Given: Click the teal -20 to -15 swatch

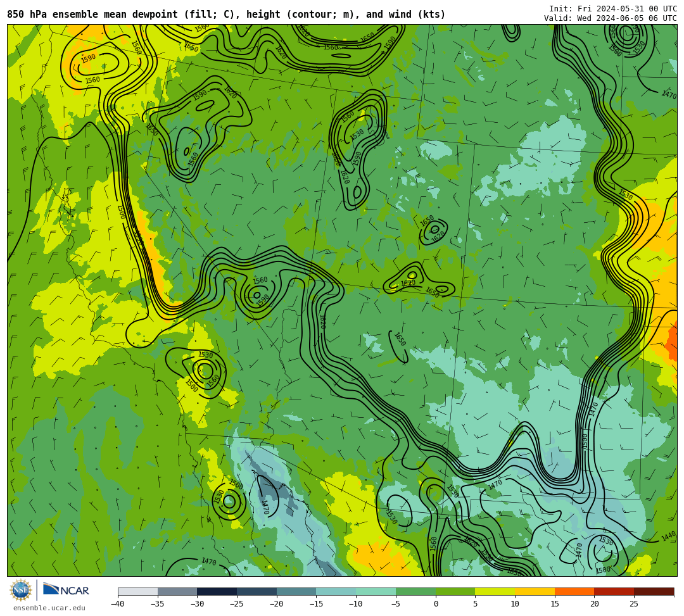Looking at the screenshot, I should (296, 591).
